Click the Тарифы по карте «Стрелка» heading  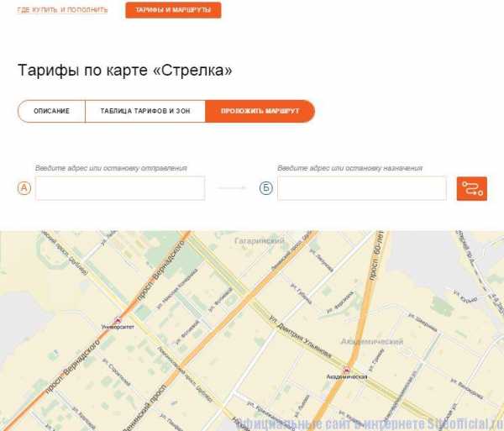[124, 70]
